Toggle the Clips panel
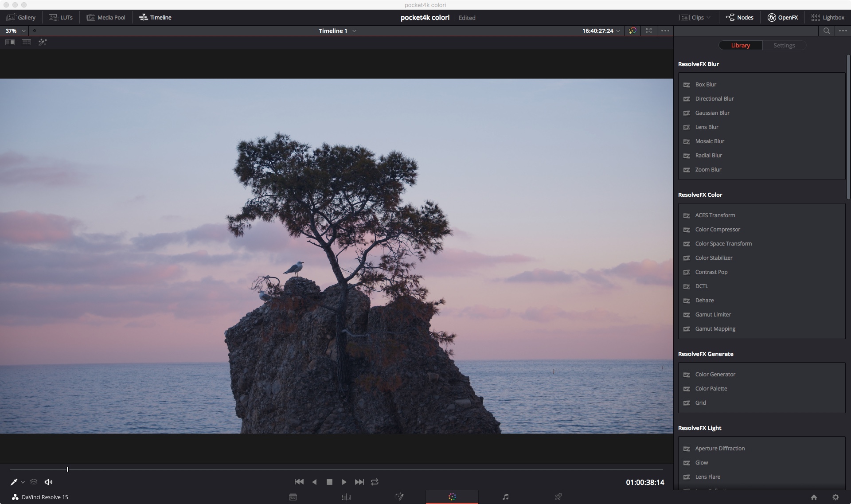 click(691, 17)
